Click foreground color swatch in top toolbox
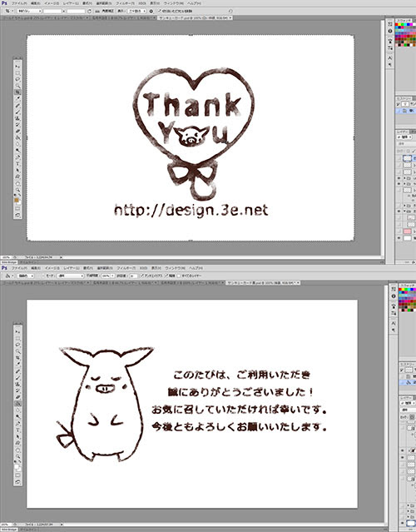416x532 pixels. click(x=17, y=200)
